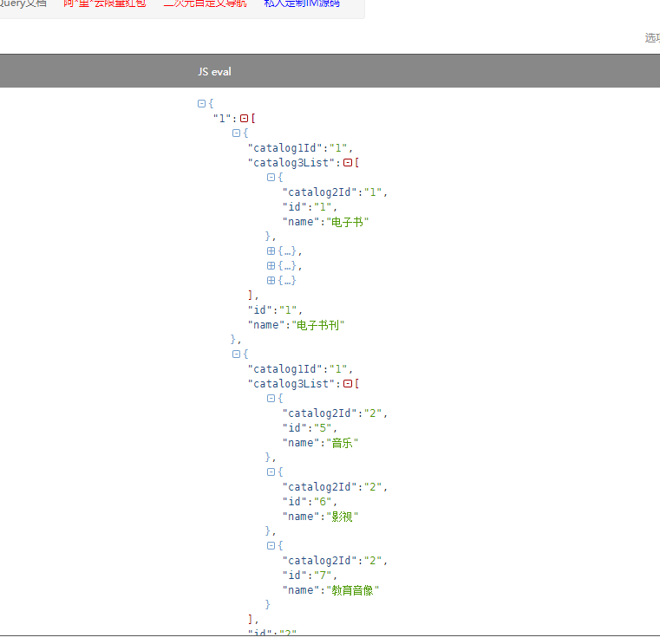Collapse the object containing name 电子书
The image size is (660, 644).
(x=271, y=177)
